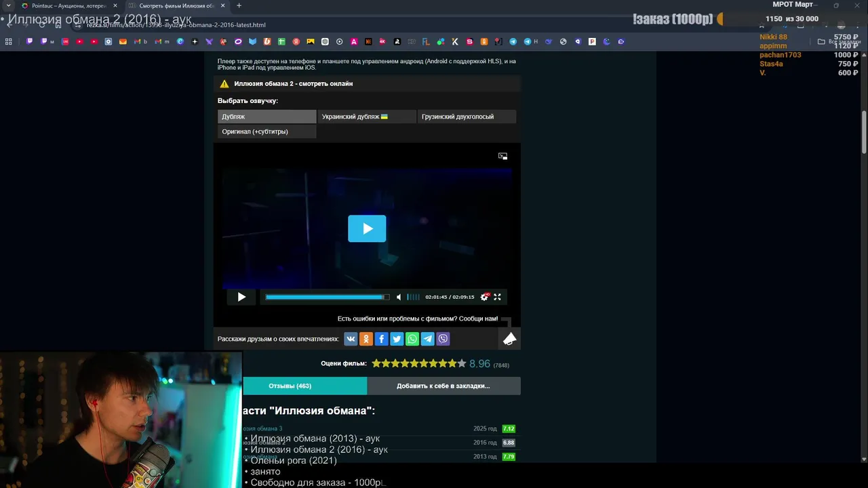This screenshot has width=868, height=488.
Task: Click the page vertical scrollbar thumb
Action: [x=863, y=132]
